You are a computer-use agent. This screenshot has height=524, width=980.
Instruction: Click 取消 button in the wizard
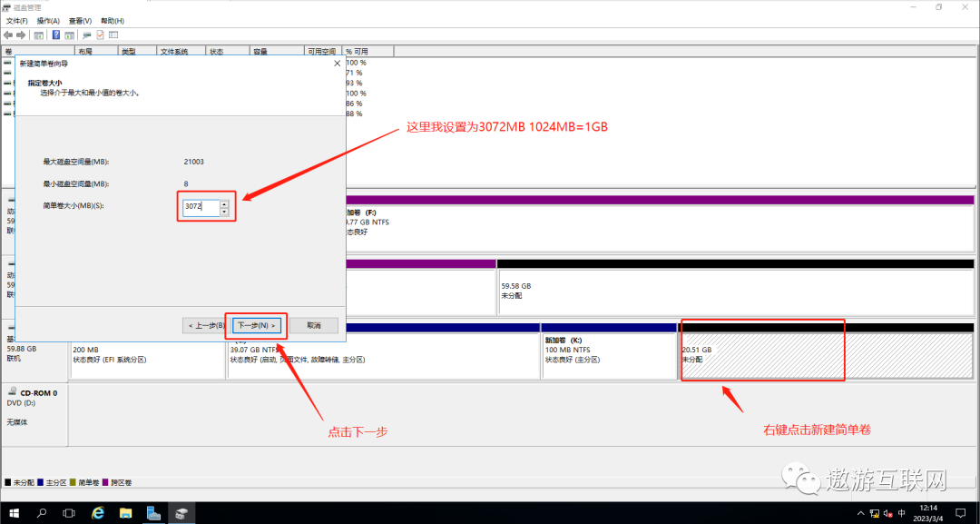[x=314, y=326]
